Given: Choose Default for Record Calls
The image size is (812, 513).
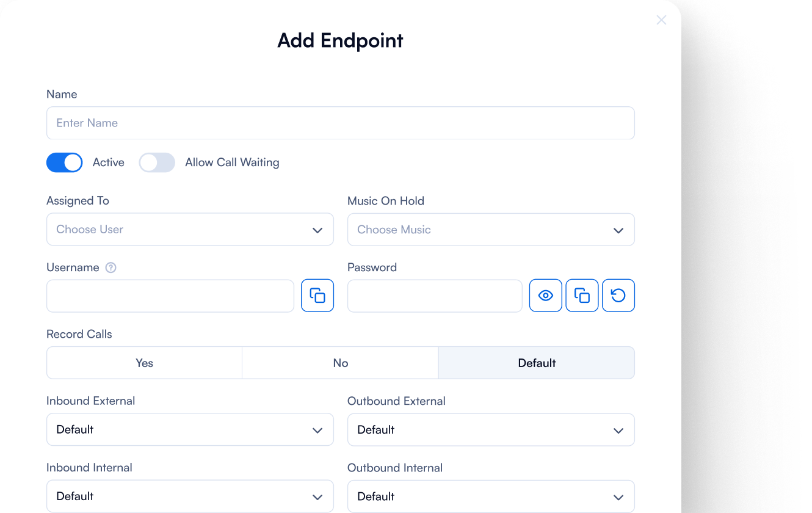Looking at the screenshot, I should click(537, 363).
